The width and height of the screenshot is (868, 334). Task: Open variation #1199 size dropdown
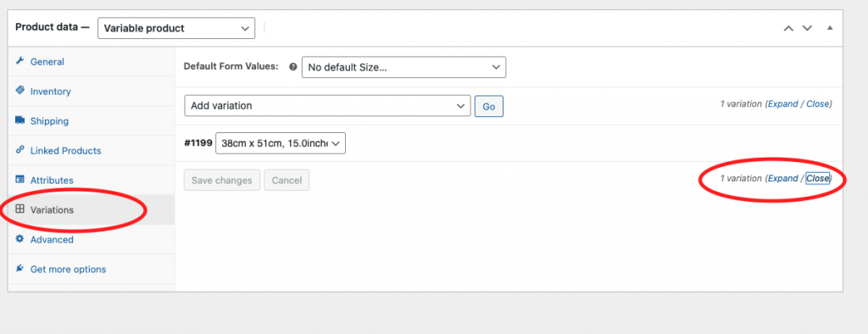pyautogui.click(x=281, y=143)
